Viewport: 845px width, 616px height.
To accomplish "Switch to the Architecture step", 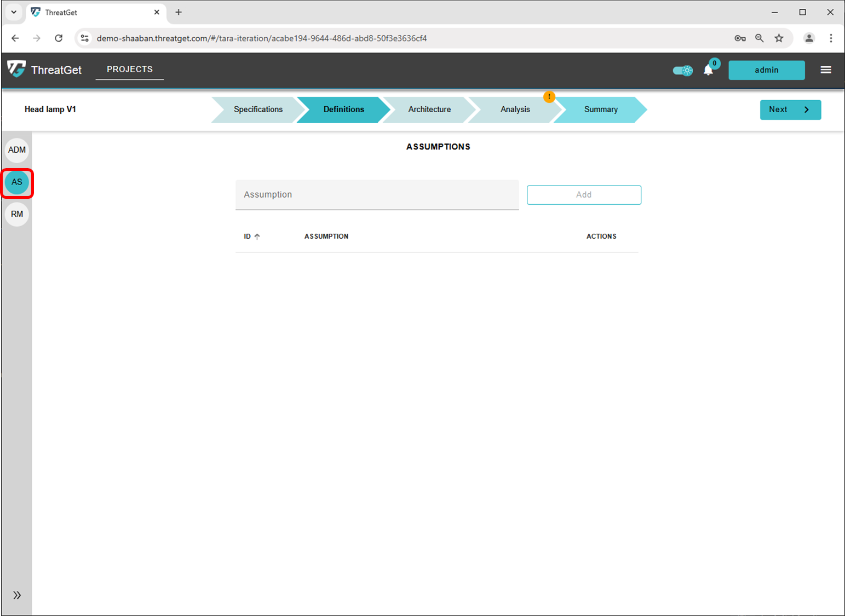I will pyautogui.click(x=429, y=110).
